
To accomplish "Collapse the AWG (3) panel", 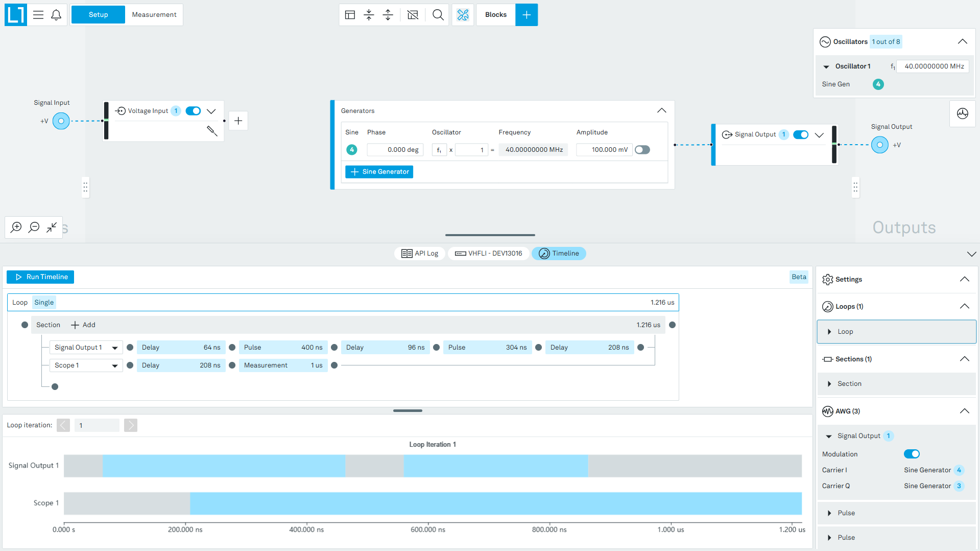I will (x=964, y=411).
